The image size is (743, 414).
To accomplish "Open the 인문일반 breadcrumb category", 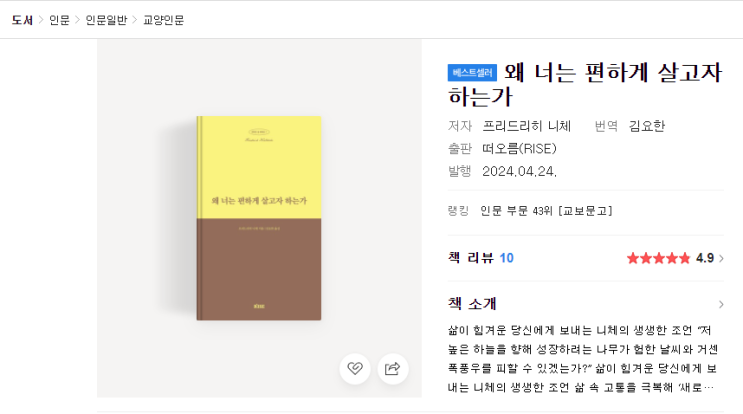I will click(x=106, y=20).
